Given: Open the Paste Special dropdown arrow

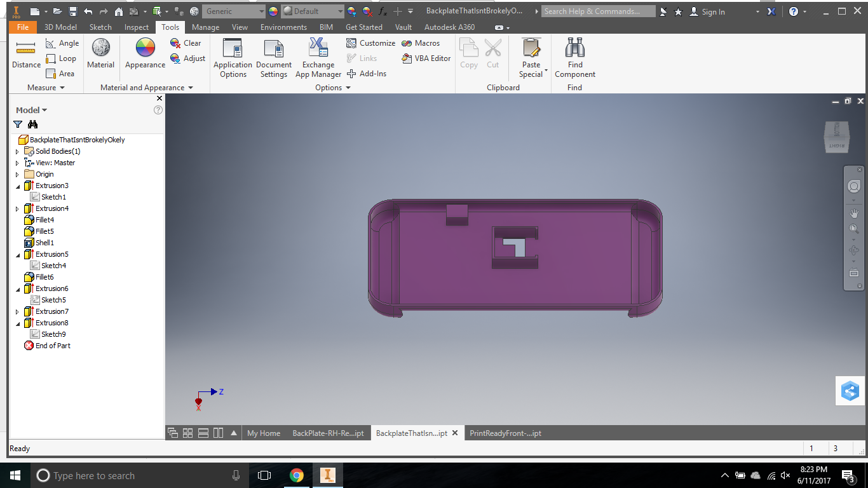Looking at the screenshot, I should [x=546, y=70].
